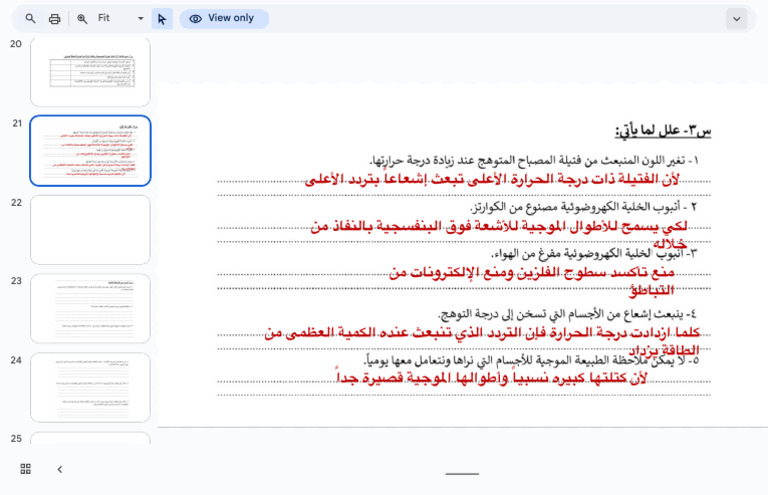Select page 20 thumbnail

[90, 71]
